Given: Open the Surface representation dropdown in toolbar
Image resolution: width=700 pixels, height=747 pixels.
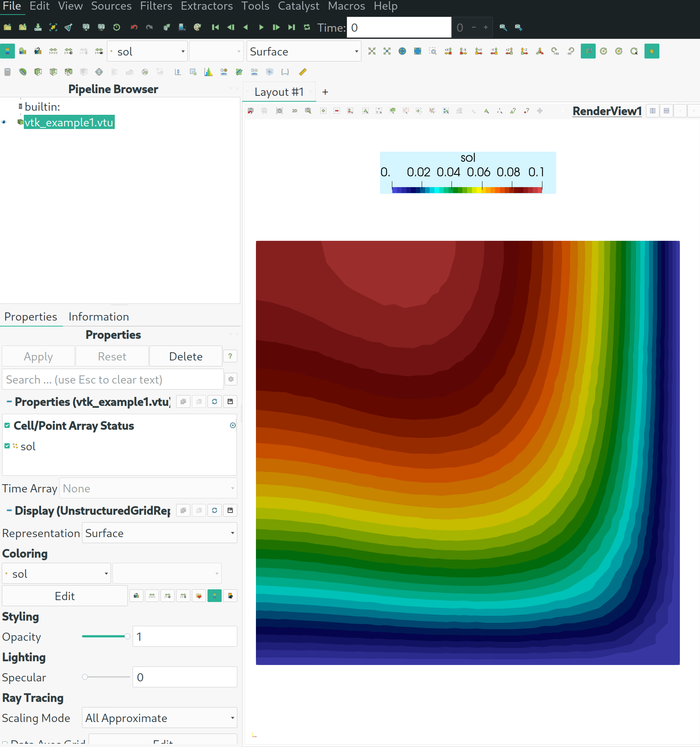Looking at the screenshot, I should click(304, 51).
